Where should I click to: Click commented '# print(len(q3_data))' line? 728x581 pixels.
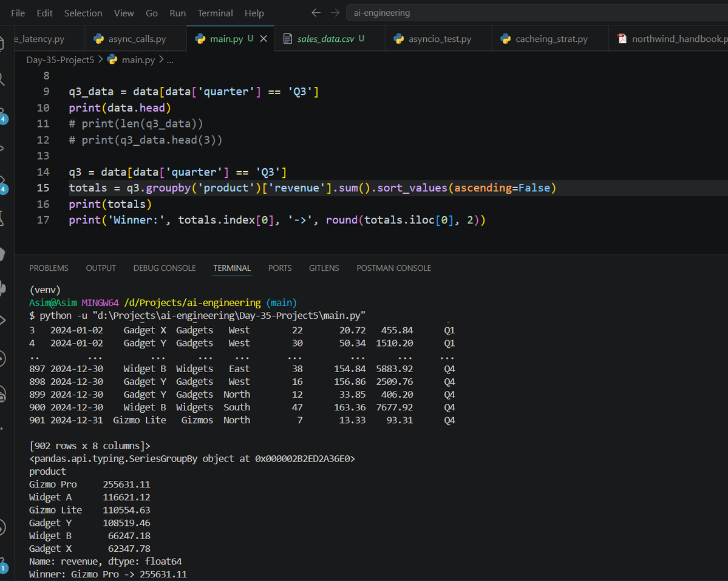click(135, 123)
